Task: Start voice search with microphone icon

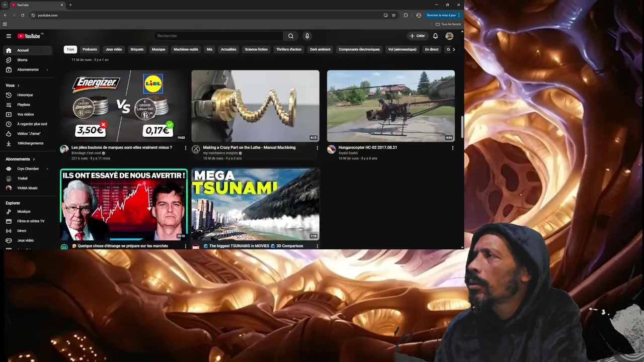Action: pos(307,36)
